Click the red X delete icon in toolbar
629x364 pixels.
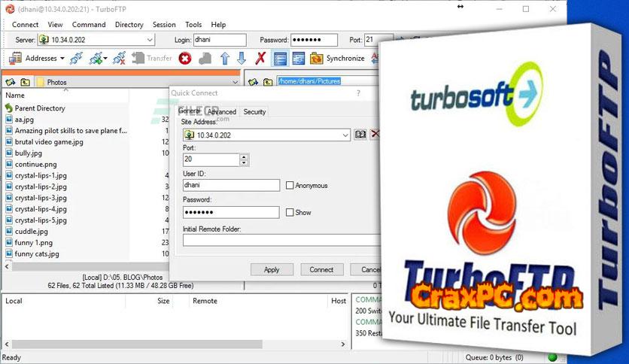260,58
